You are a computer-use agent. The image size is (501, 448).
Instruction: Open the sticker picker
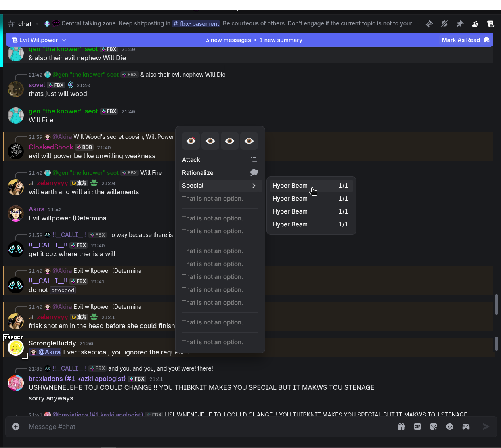434,427
